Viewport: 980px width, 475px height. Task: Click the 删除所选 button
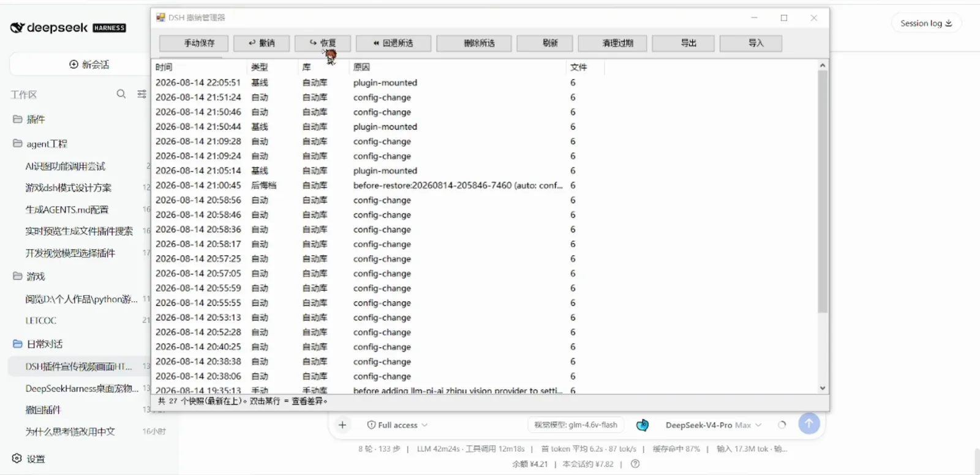pos(474,43)
